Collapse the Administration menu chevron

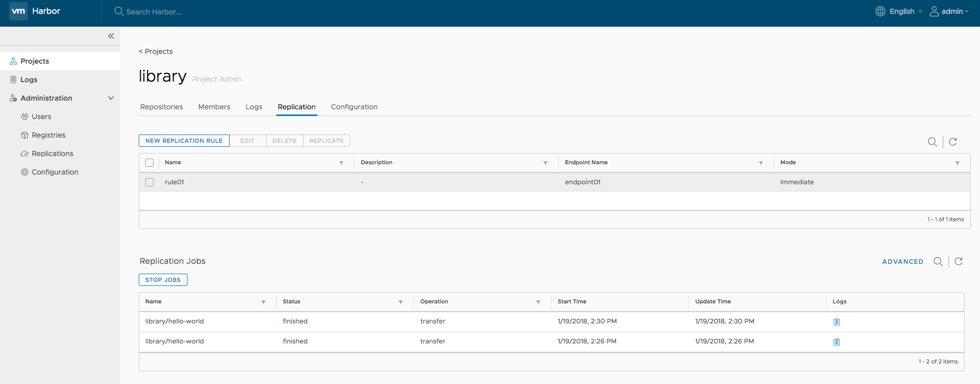click(x=111, y=98)
